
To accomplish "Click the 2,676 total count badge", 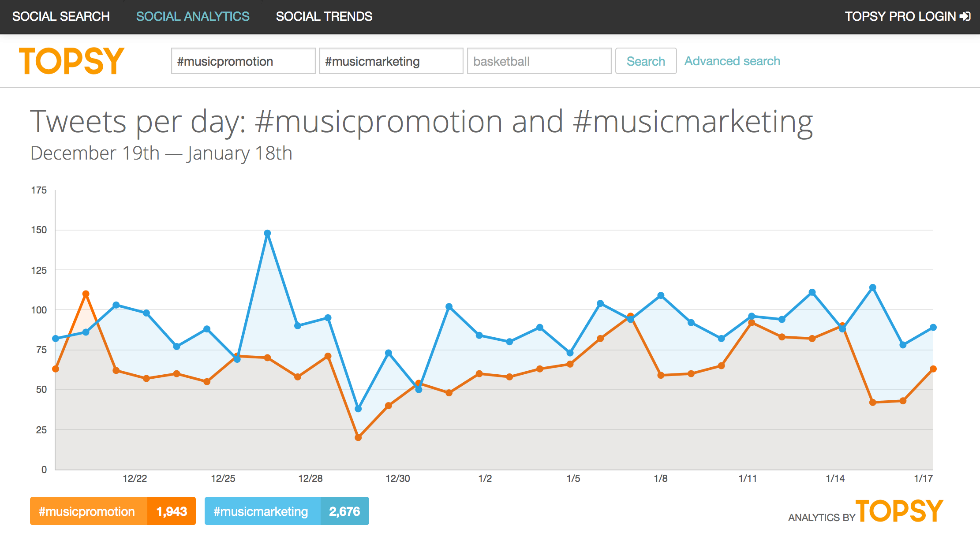I will pos(344,511).
